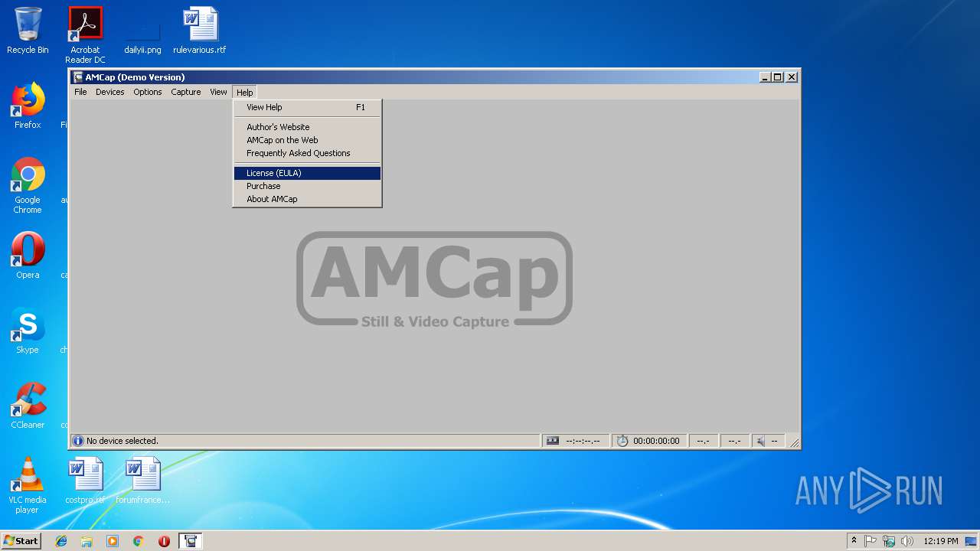
Task: Close the open Help menu
Action: coord(244,92)
